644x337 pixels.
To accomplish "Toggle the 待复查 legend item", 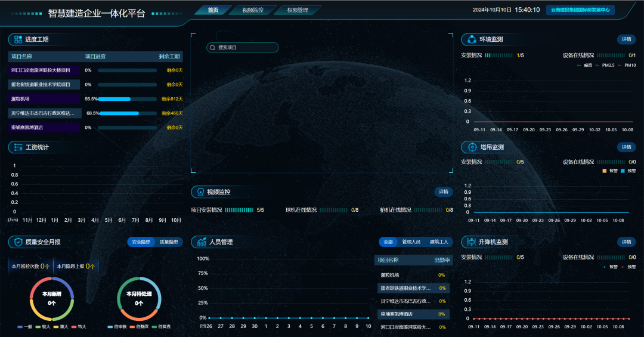I will 161,327.
